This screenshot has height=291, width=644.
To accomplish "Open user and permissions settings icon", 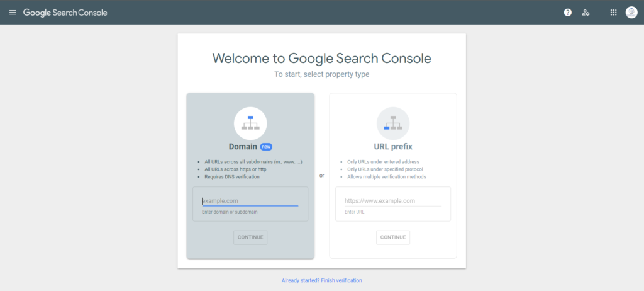I will (586, 13).
